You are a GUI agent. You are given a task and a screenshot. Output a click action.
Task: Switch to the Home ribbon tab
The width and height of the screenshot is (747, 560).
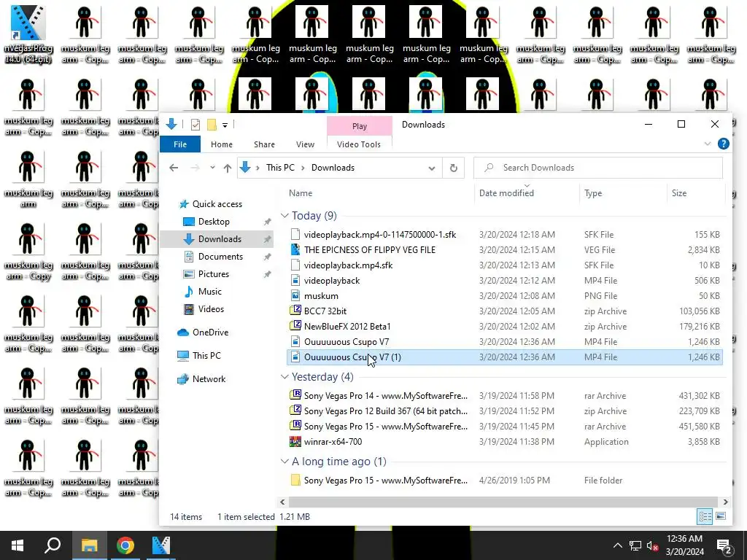(222, 144)
